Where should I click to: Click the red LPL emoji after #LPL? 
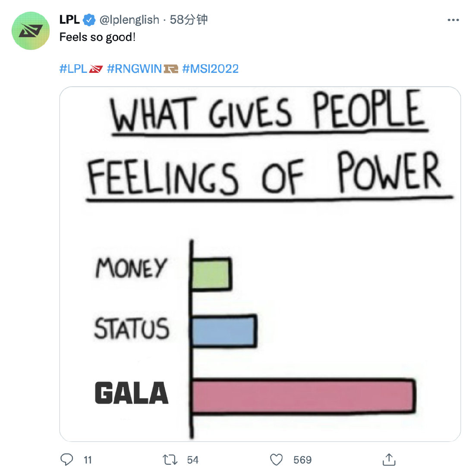pyautogui.click(x=96, y=69)
